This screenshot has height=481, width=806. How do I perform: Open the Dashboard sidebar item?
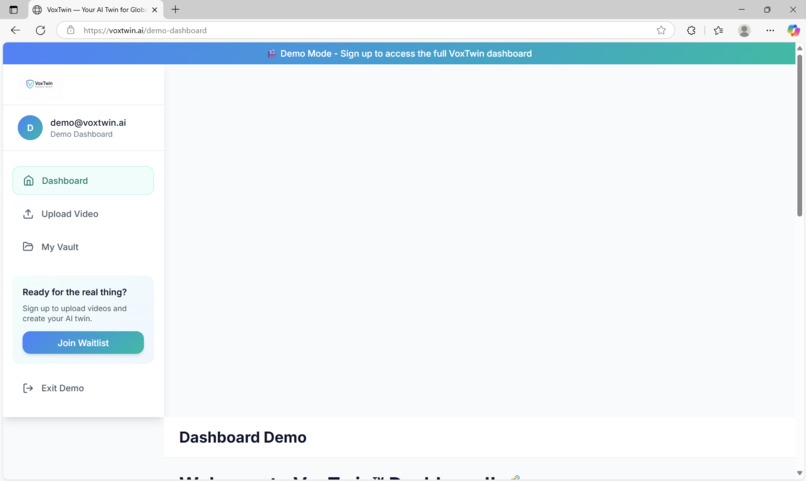pyautogui.click(x=83, y=180)
